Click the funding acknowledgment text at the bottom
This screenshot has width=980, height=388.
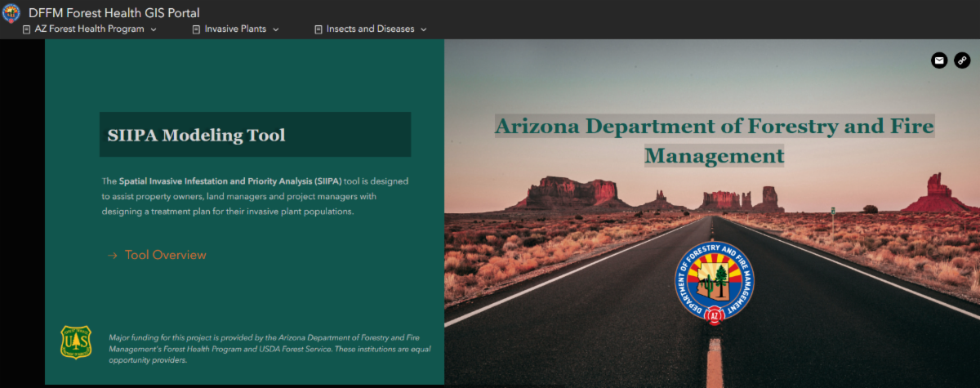pos(270,348)
